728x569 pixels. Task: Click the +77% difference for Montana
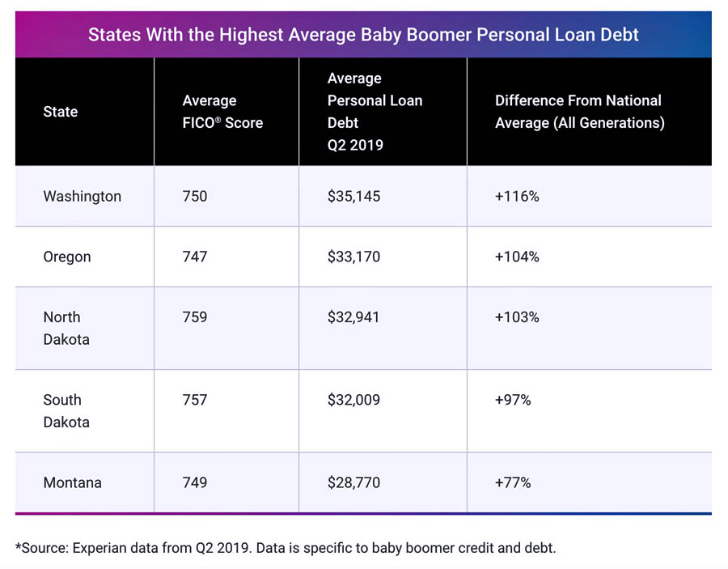(513, 482)
